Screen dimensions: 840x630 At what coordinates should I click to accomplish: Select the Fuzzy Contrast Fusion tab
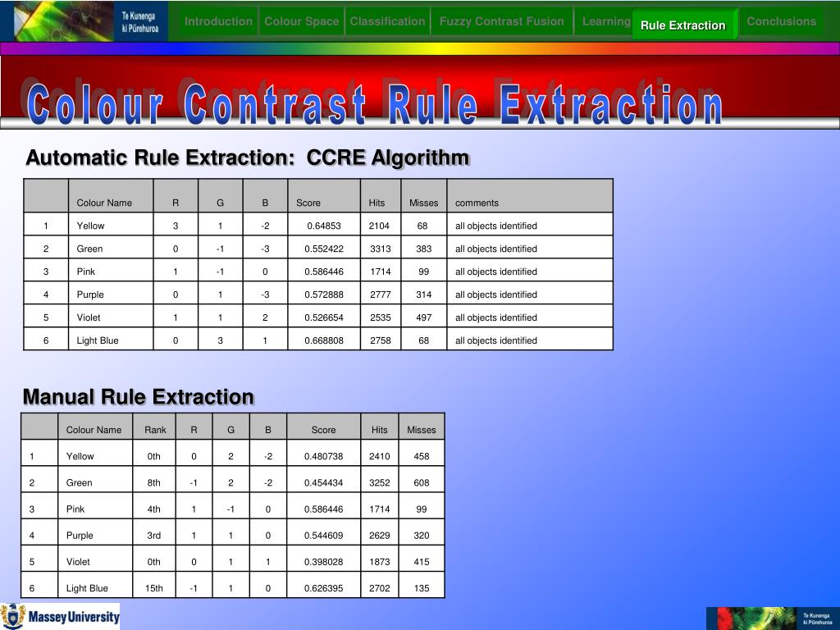[501, 21]
